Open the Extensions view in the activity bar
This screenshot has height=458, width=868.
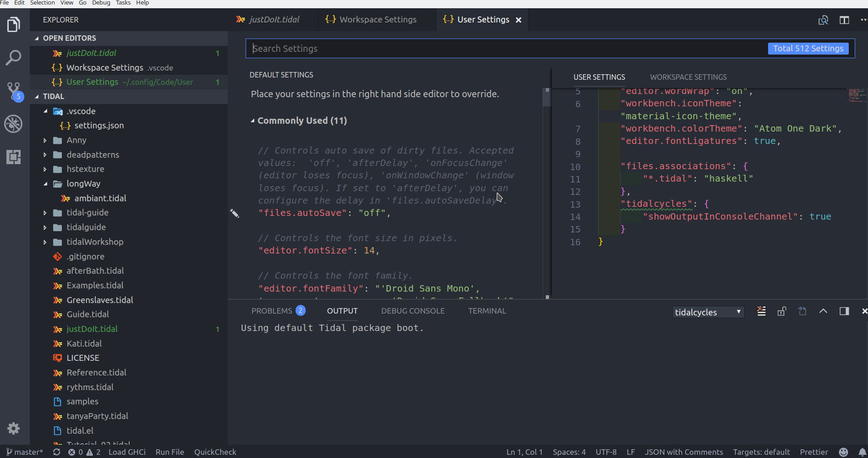14,157
